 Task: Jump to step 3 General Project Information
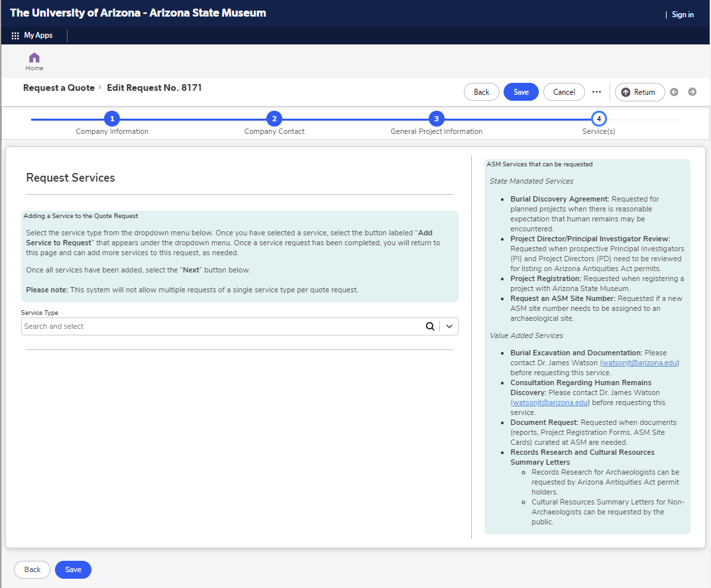[x=436, y=119]
